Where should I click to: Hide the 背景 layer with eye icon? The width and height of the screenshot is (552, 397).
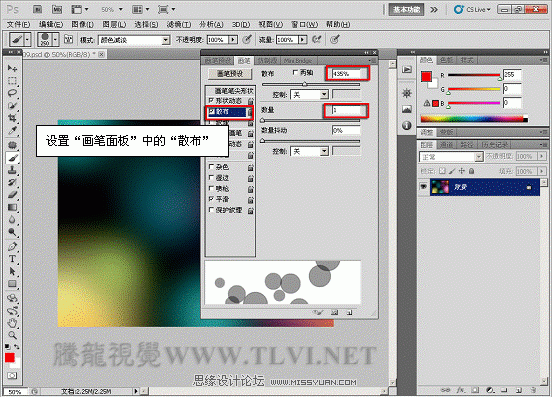click(423, 187)
